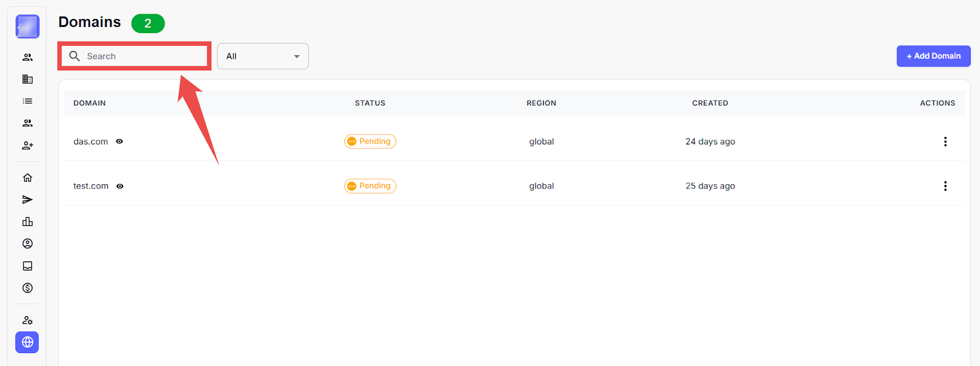
Task: Go to the home icon in sidebar
Action: (x=28, y=177)
